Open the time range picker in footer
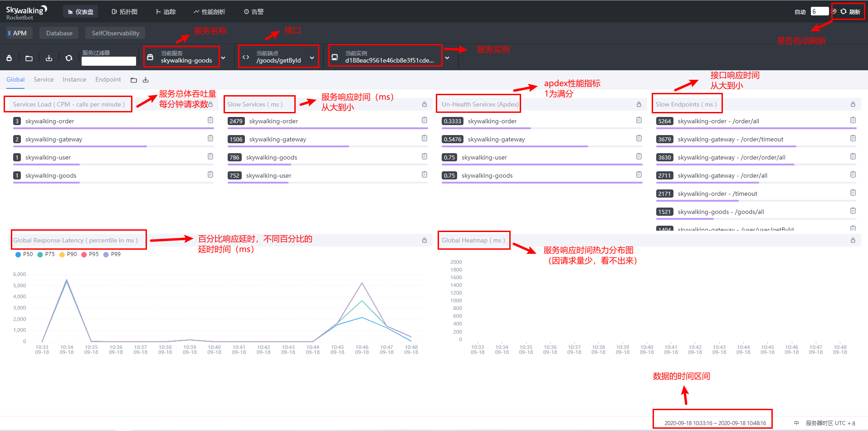868x431 pixels. click(715, 423)
